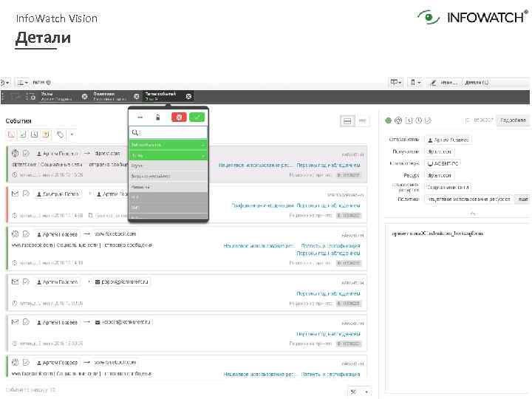The height and width of the screenshot is (399, 532).
Task: Click the еще button next to policy
Action: pos(522,199)
